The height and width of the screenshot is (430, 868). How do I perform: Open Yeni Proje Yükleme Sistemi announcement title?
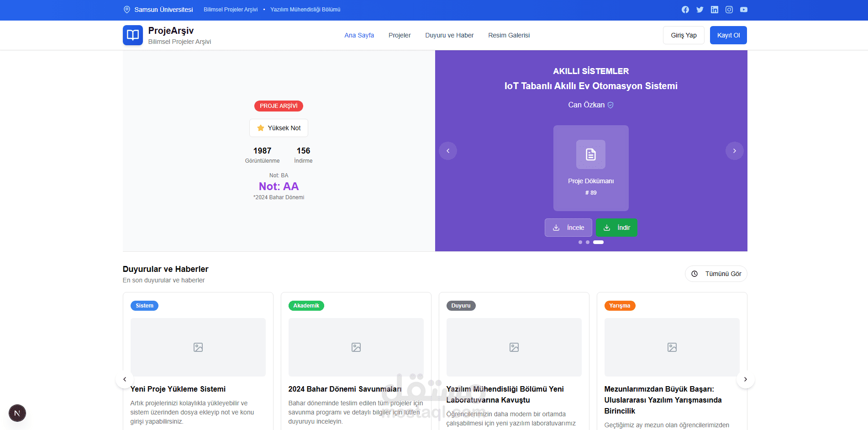[178, 389]
